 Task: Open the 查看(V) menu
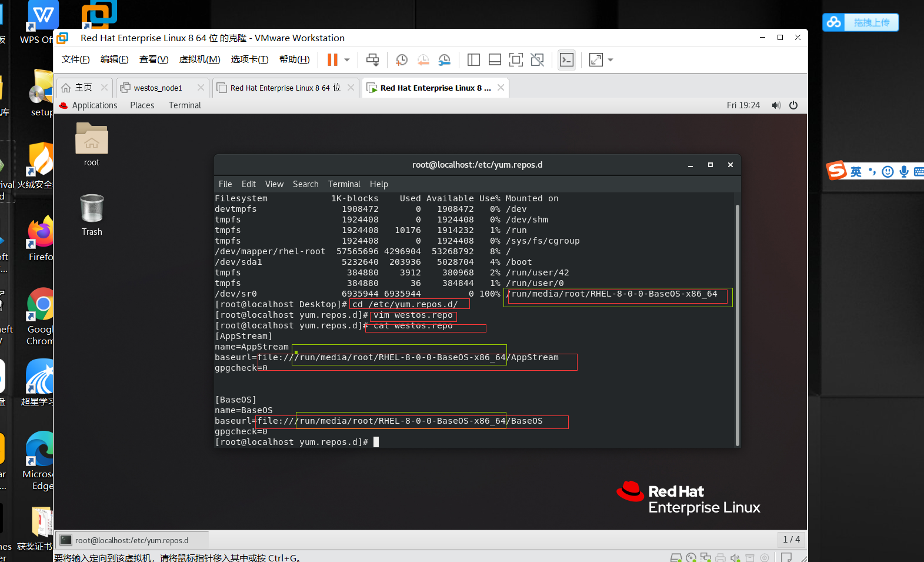tap(154, 59)
